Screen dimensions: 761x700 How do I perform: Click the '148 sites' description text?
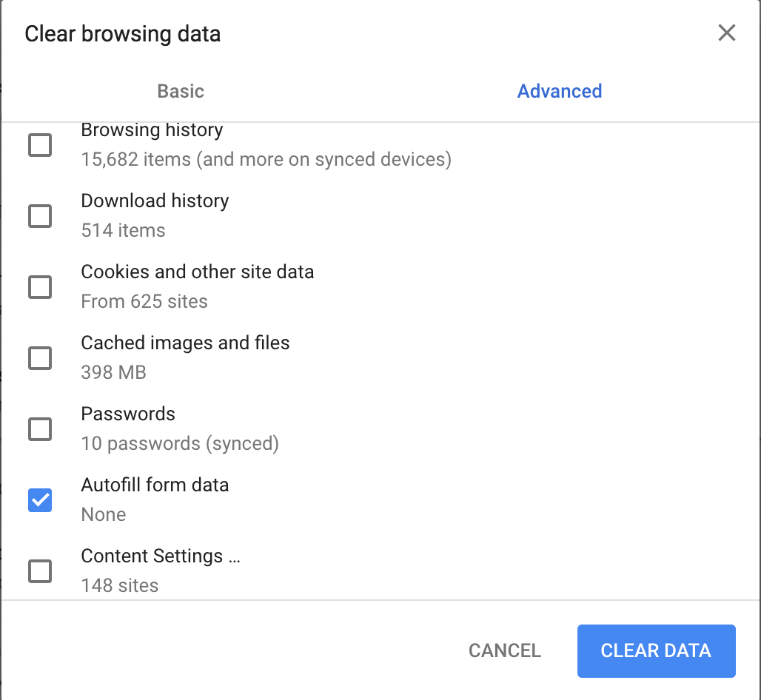click(x=120, y=585)
